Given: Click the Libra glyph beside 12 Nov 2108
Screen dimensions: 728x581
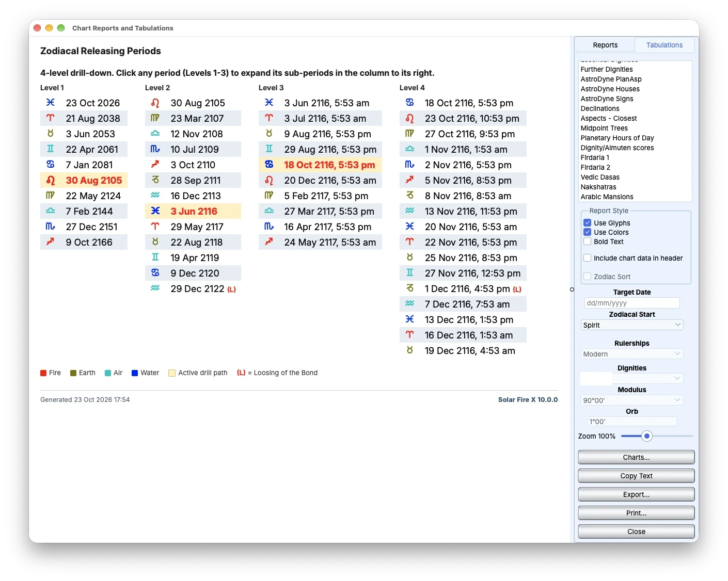Looking at the screenshot, I should click(155, 134).
